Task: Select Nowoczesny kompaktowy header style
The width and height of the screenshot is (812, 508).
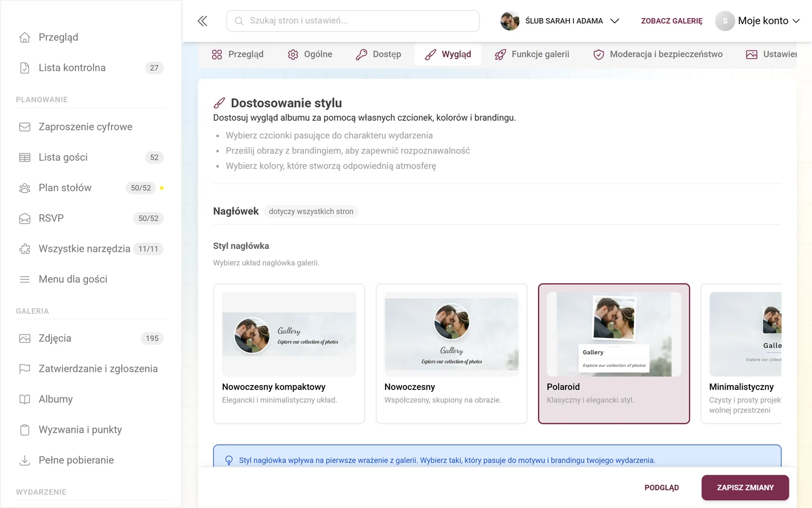Action: [289, 354]
